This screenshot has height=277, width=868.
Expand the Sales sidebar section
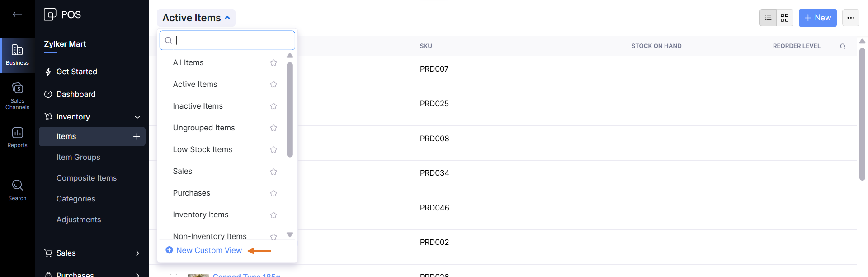pos(137,253)
